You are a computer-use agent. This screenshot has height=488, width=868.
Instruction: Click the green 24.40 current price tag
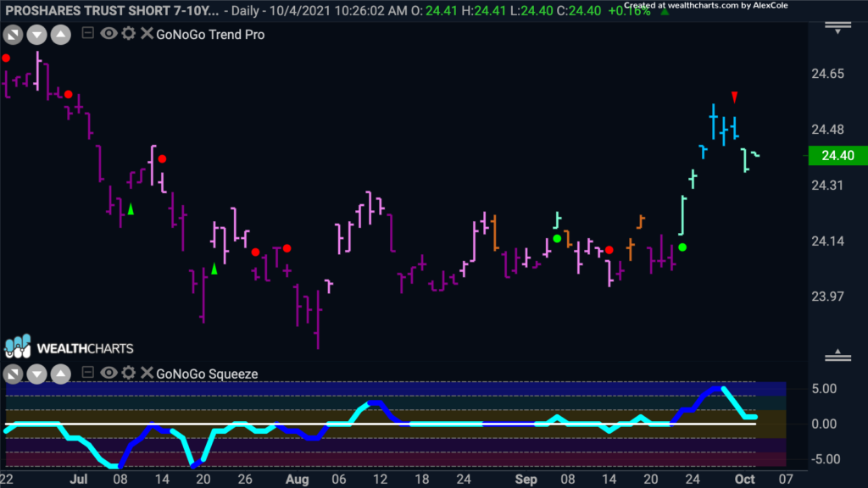(837, 156)
